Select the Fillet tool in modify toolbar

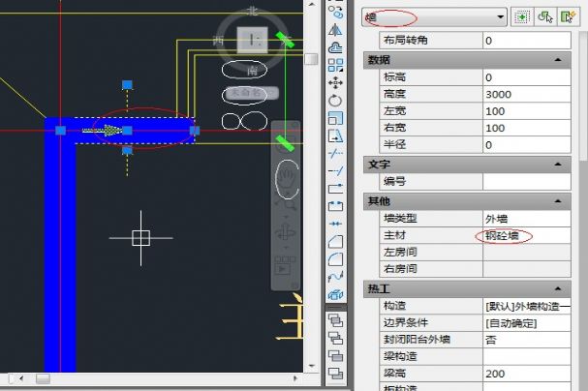[x=336, y=258]
